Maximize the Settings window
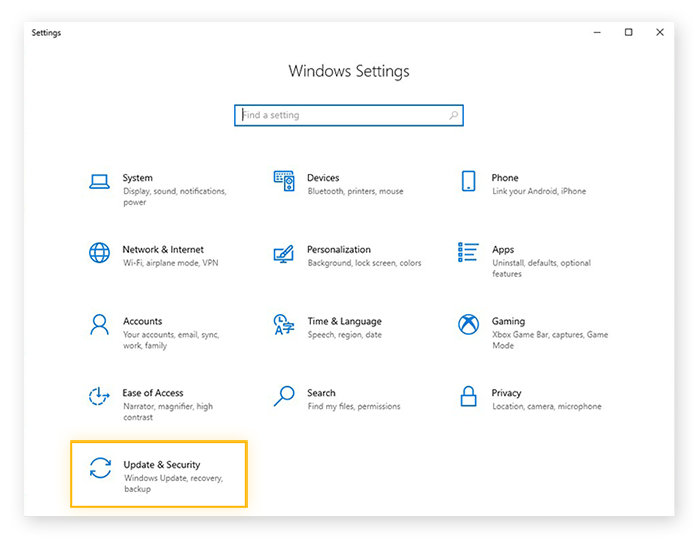 [629, 32]
